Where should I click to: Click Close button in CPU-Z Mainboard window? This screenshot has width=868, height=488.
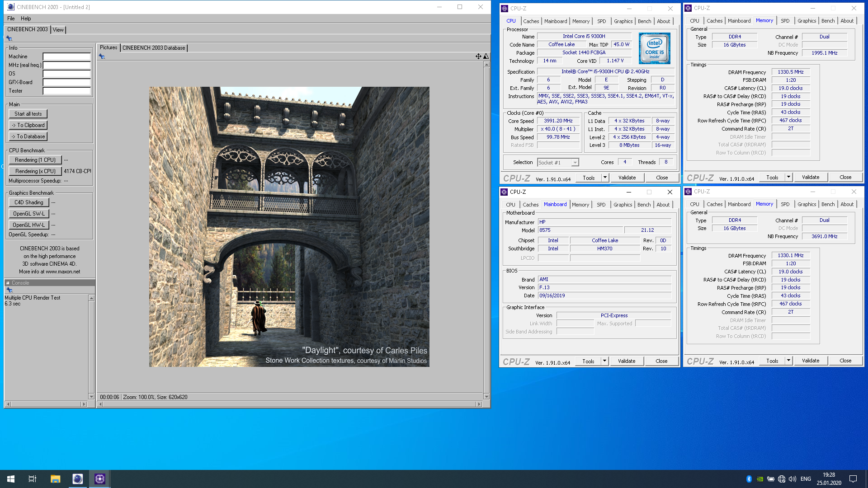click(x=661, y=361)
